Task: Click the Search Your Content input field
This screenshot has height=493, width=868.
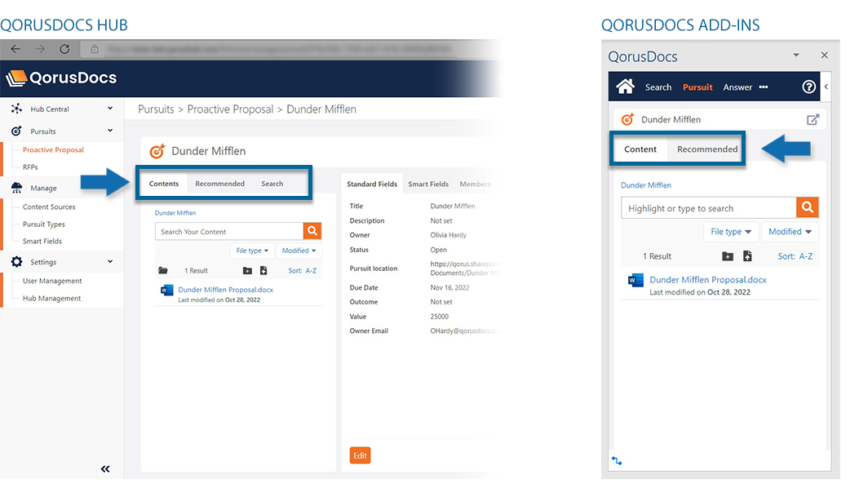Action: click(x=228, y=232)
